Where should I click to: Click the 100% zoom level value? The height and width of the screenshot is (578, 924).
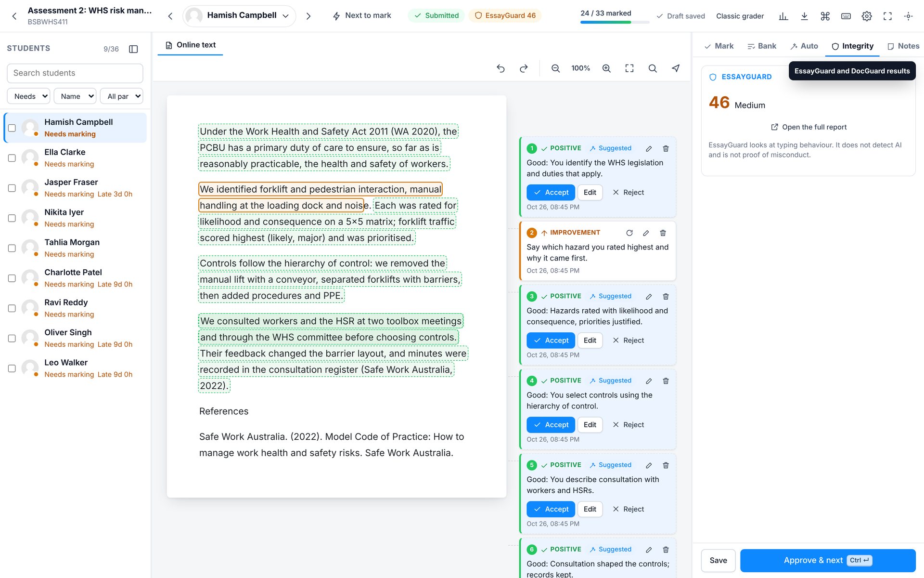coord(580,68)
